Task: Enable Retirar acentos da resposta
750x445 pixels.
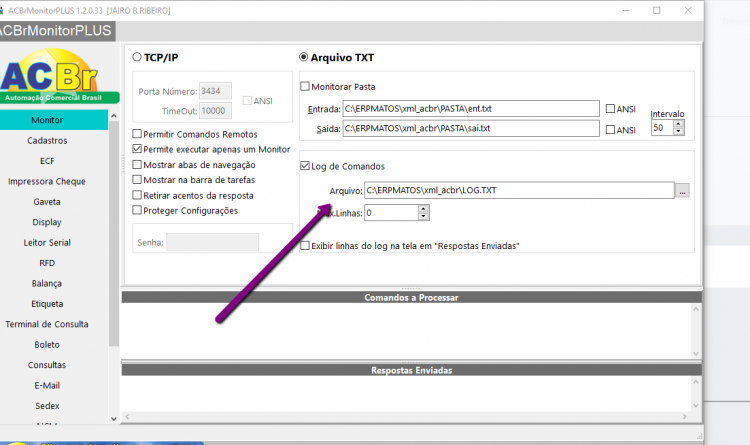Action: (x=137, y=195)
